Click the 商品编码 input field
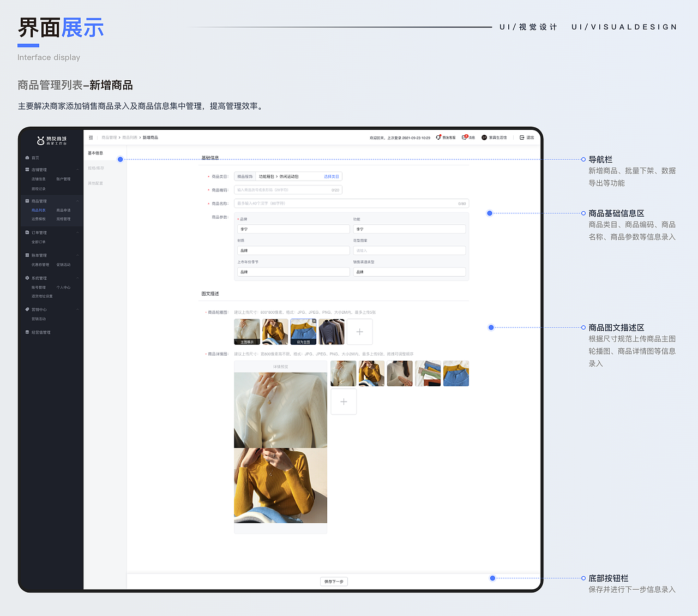The width and height of the screenshot is (698, 616). click(288, 190)
